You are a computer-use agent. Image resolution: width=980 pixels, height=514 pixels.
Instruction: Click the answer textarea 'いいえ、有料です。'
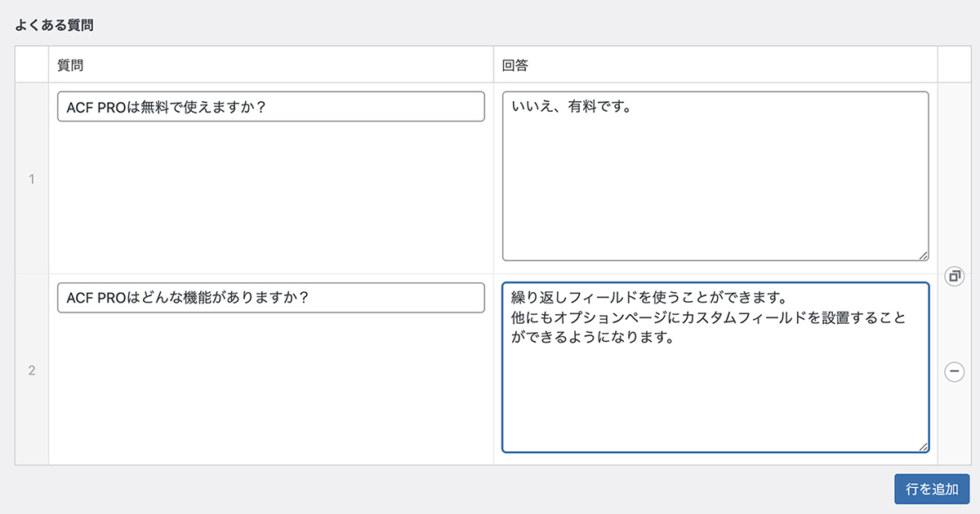coord(715,176)
